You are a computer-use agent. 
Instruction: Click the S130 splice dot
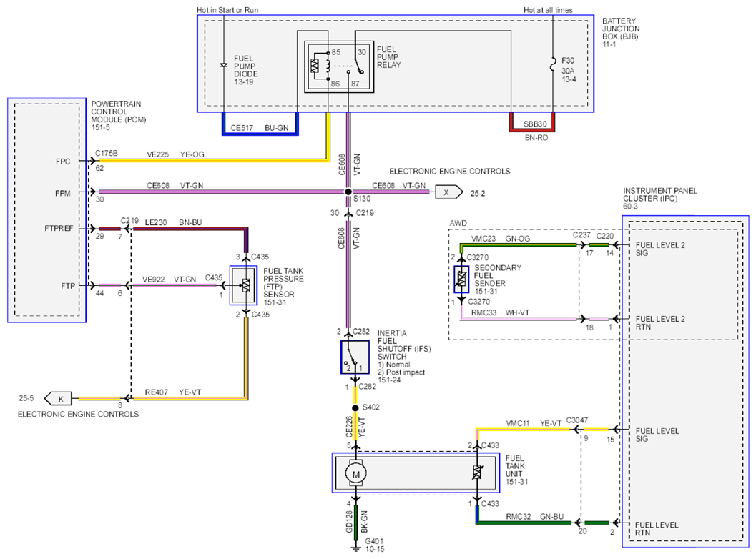tap(348, 192)
